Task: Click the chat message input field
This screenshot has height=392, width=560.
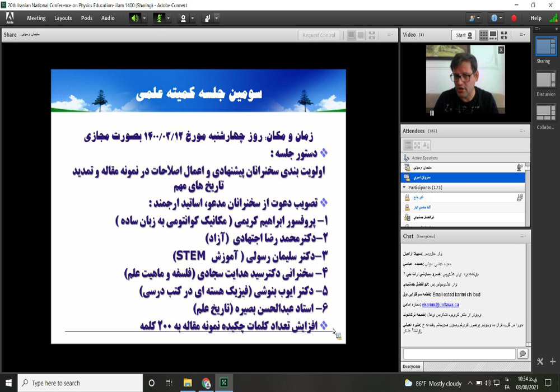Action: point(459,354)
